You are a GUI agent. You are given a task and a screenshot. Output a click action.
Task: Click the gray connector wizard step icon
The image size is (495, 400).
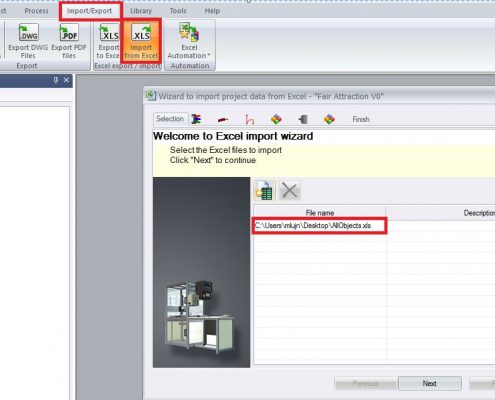tap(303, 119)
